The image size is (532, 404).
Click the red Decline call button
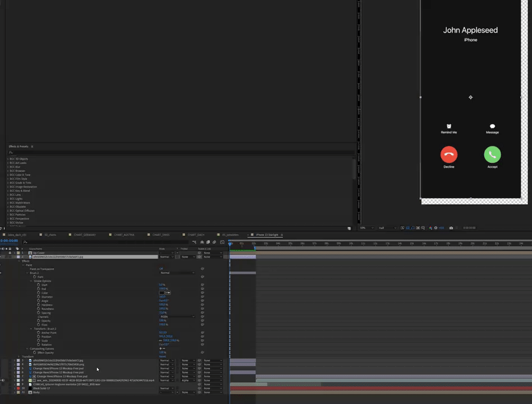tap(449, 154)
